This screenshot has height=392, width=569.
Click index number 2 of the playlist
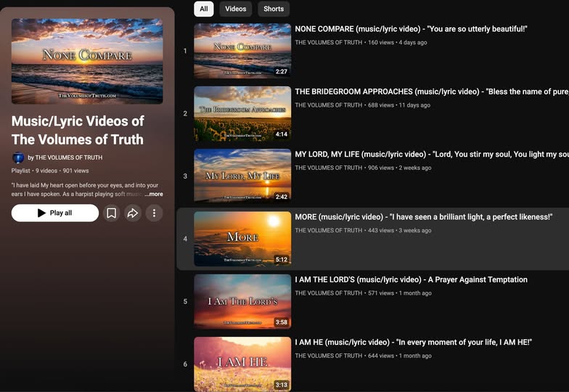pos(185,113)
